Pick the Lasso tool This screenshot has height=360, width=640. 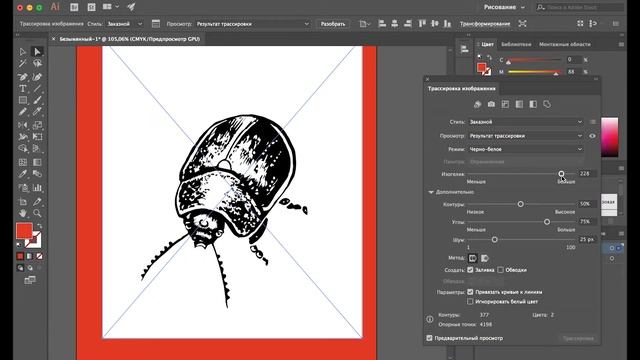[x=37, y=63]
